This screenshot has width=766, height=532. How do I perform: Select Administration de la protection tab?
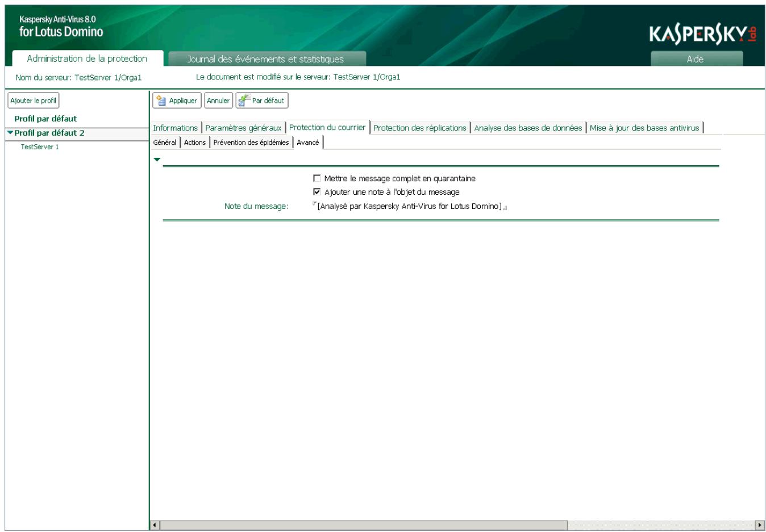(87, 58)
